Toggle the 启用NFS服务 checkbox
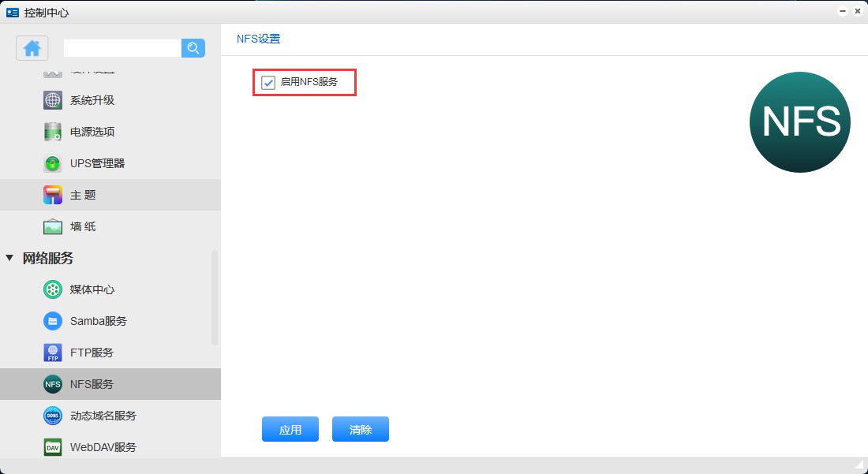868x474 pixels. (268, 82)
